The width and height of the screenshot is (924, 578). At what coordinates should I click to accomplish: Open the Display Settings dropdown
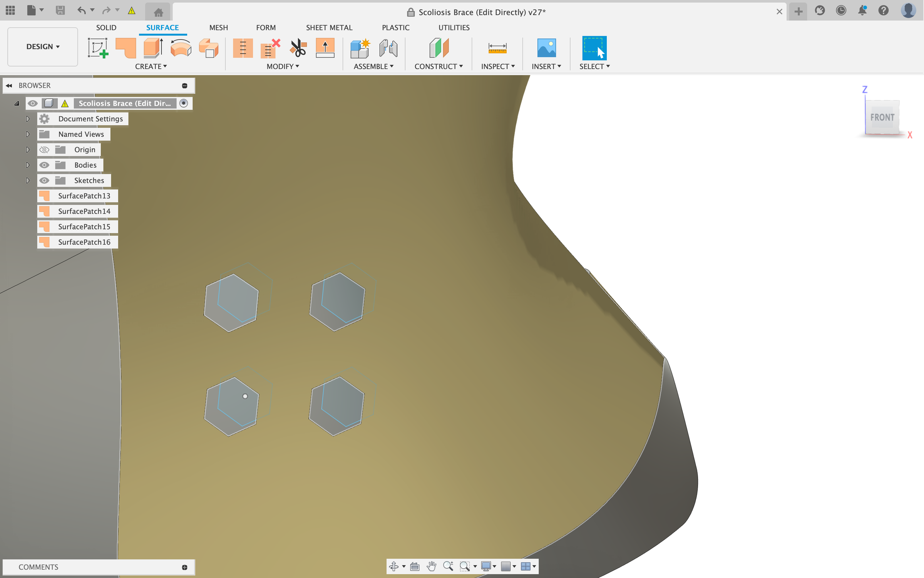pos(488,566)
